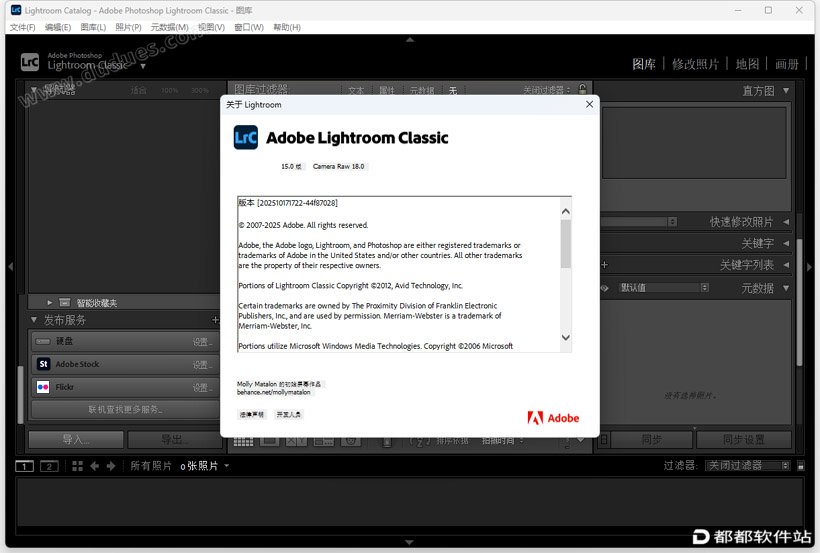Collapse the left panel group arrow
The width and height of the screenshot is (820, 553).
(x=10, y=266)
